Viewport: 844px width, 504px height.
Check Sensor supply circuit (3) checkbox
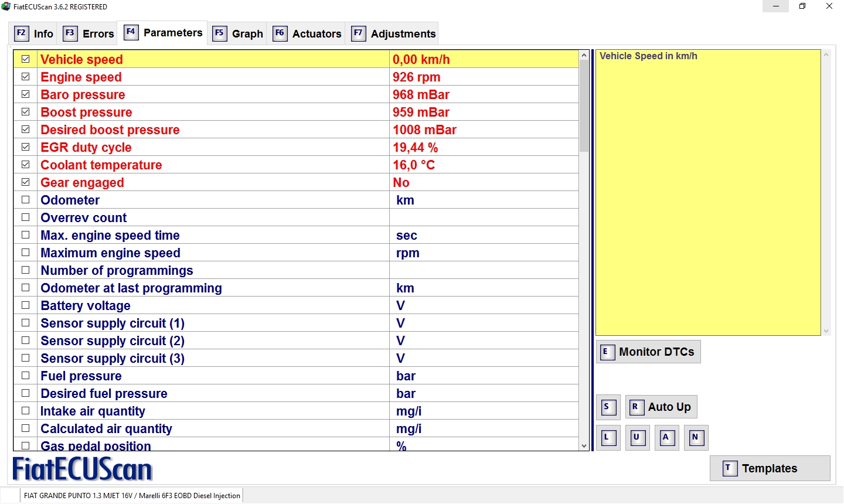click(26, 358)
